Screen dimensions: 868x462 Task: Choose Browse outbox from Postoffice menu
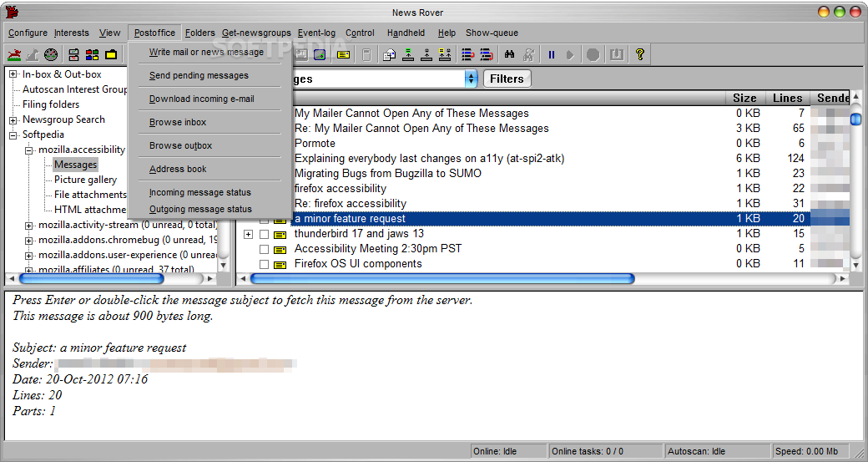[x=180, y=145]
